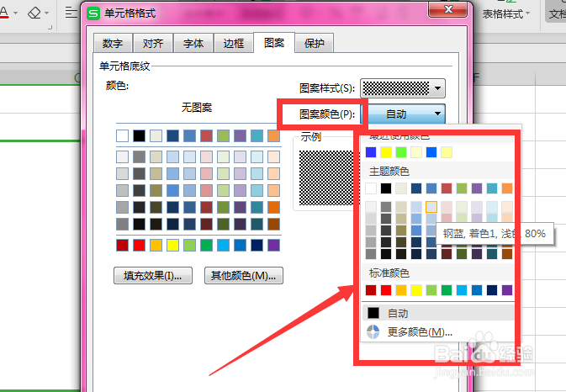
Task: Switch to the 对齐 tab
Action: click(153, 43)
